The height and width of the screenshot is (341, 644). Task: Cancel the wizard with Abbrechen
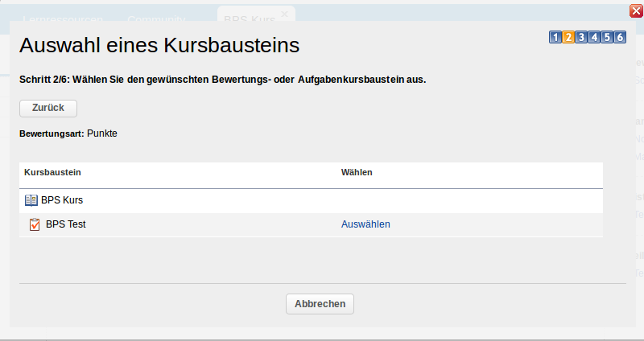click(320, 304)
